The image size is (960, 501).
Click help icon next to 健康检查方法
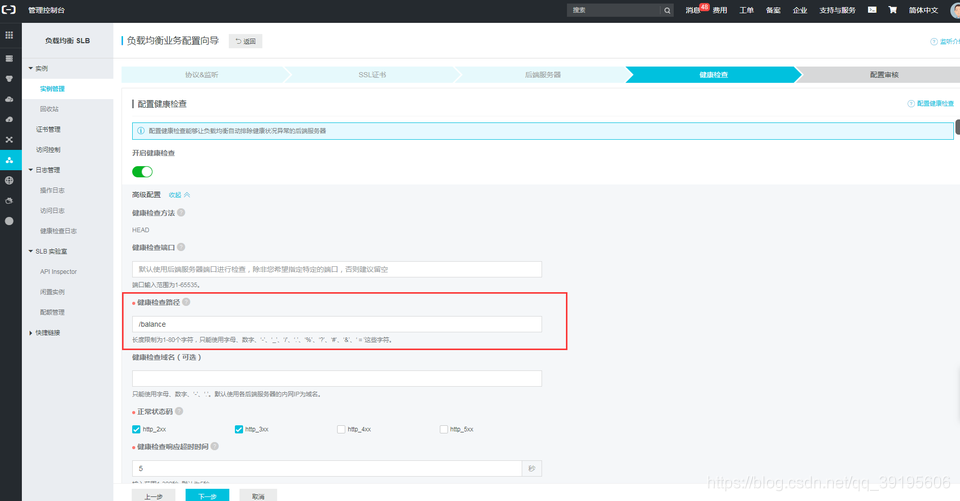click(181, 213)
